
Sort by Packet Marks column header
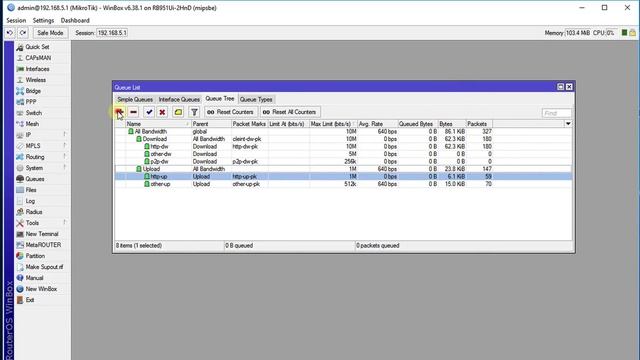[249, 124]
